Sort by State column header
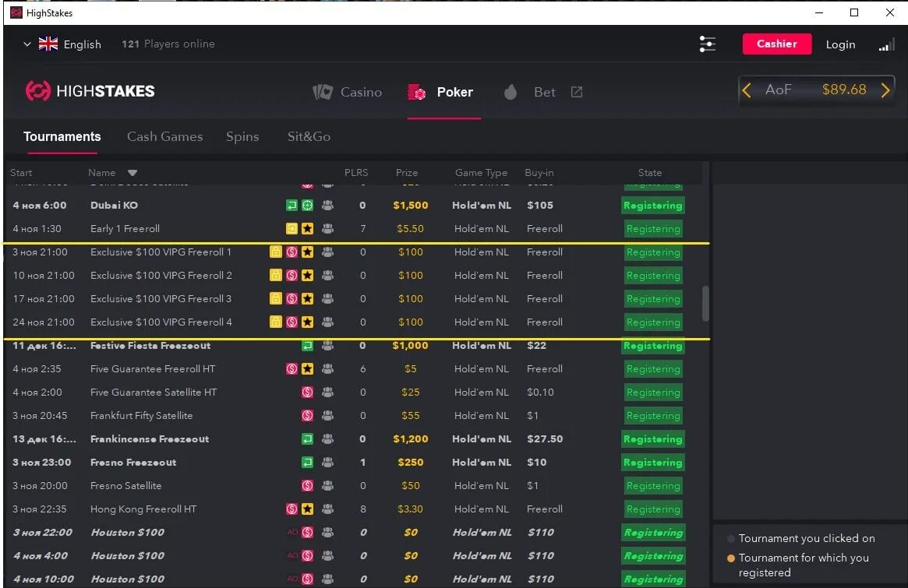 [x=650, y=172]
